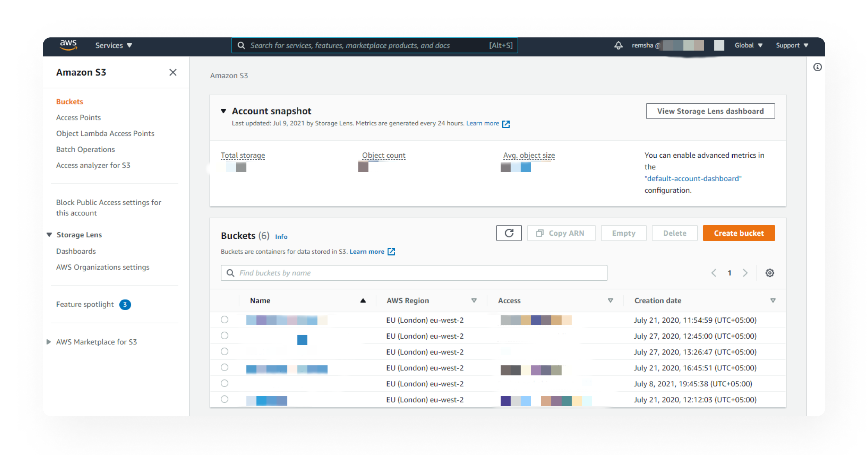Click Learn more link in Account snapshot
The height and width of the screenshot is (455, 868).
pyautogui.click(x=483, y=123)
